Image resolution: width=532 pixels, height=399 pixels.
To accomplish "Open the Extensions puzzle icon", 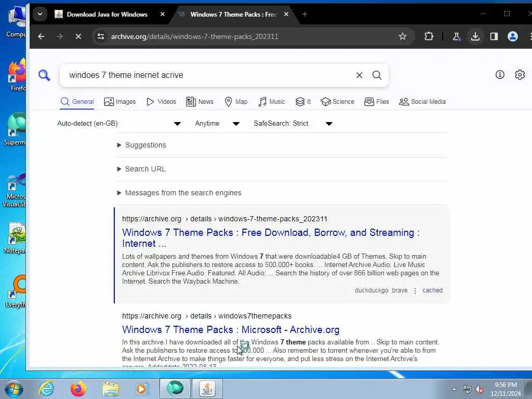I will point(429,36).
